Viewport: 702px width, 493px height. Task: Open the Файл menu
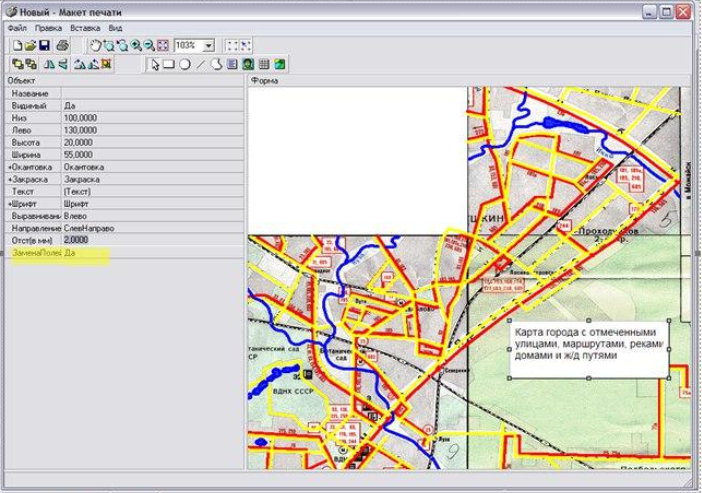[x=17, y=28]
